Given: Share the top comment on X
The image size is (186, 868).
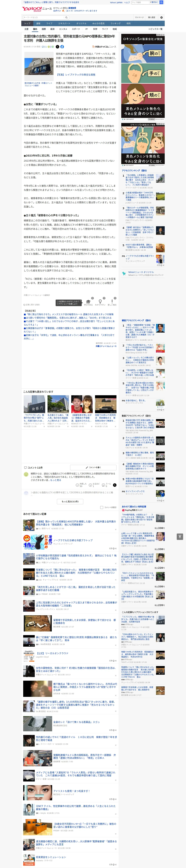Looking at the screenshot, I should click(x=114, y=485).
